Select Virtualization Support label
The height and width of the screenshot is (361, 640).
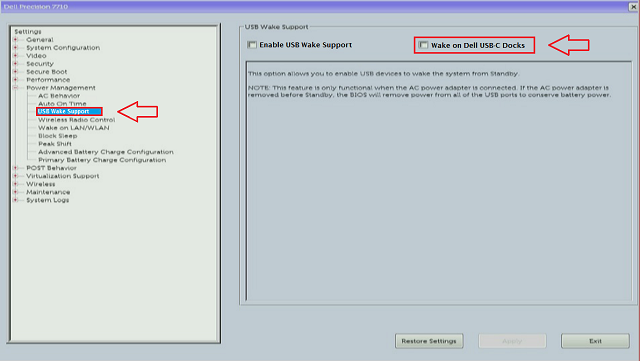[62, 176]
